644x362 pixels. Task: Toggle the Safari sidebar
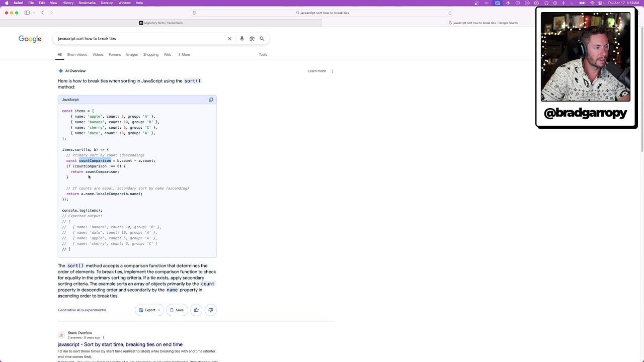(x=27, y=13)
